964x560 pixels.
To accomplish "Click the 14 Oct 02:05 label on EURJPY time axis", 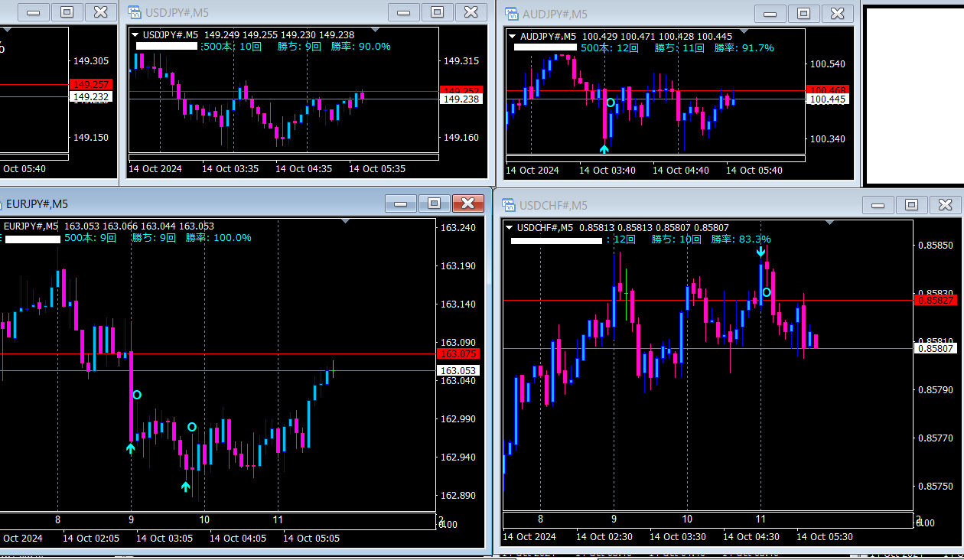I will point(91,539).
